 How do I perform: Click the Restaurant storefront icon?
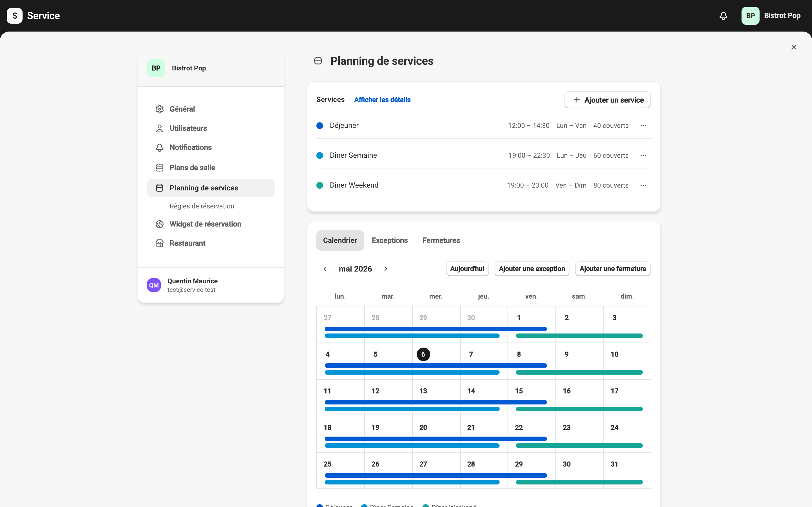[x=159, y=243]
